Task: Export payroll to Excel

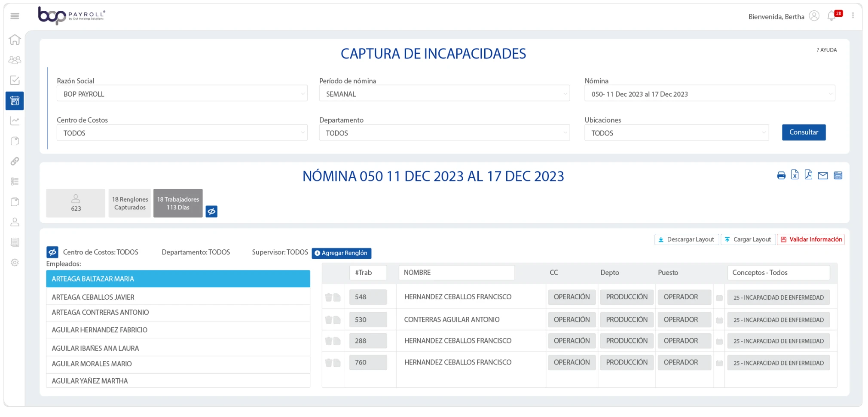Action: coord(795,175)
